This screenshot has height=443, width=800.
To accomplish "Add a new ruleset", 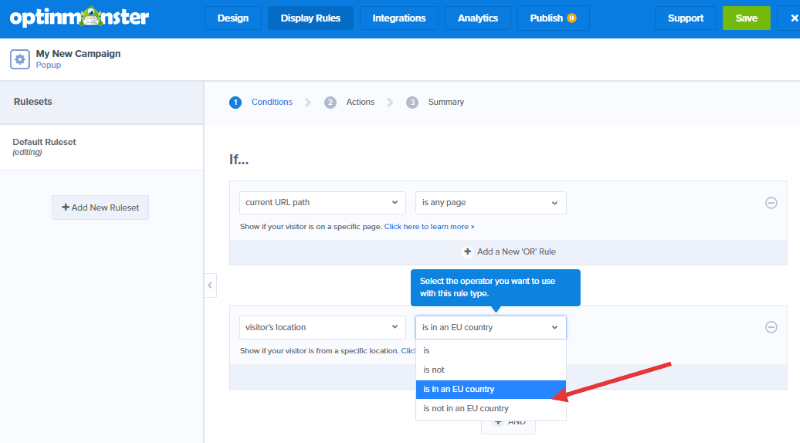I will [100, 207].
